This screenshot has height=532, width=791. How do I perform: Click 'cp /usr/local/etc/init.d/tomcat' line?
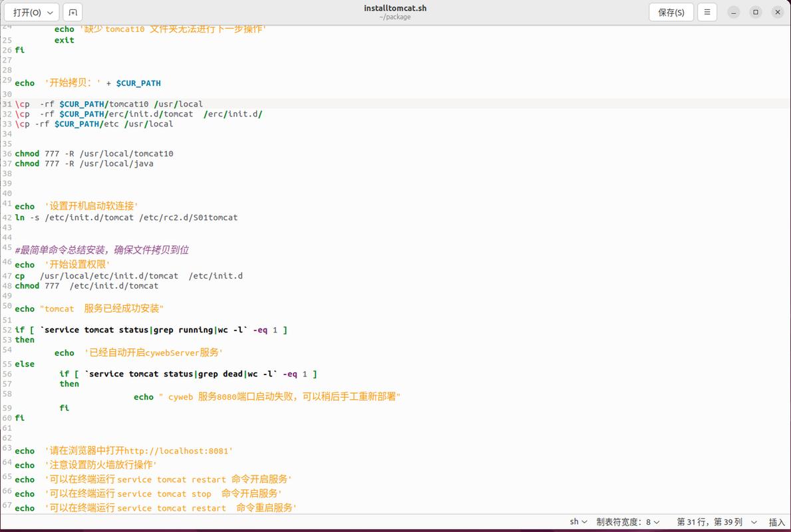pos(128,276)
